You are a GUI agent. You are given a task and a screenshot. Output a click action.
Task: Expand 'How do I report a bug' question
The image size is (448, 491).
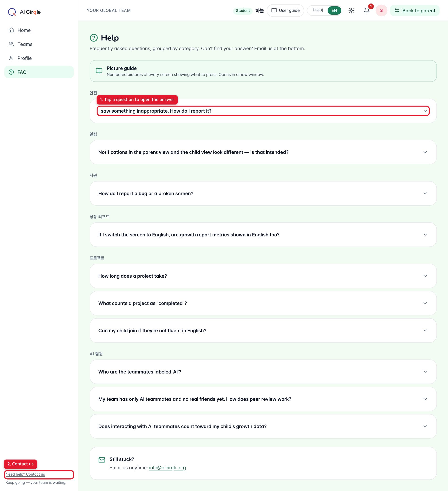tap(263, 193)
